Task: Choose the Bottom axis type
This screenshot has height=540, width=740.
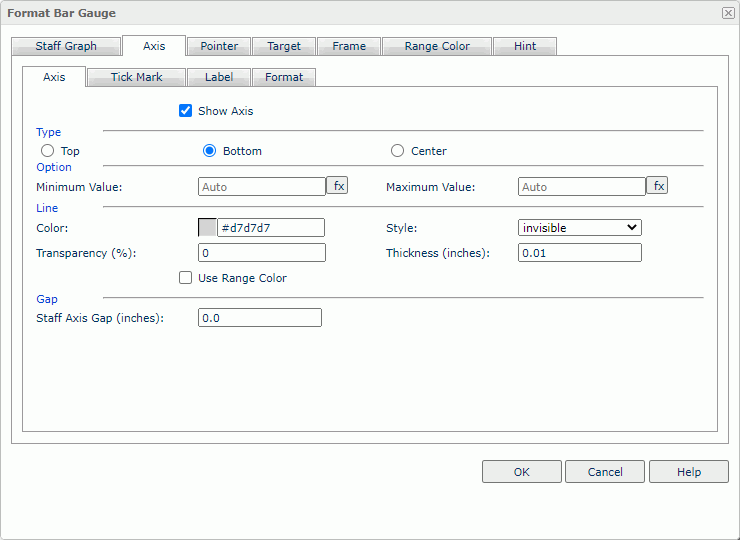Action: pos(210,151)
